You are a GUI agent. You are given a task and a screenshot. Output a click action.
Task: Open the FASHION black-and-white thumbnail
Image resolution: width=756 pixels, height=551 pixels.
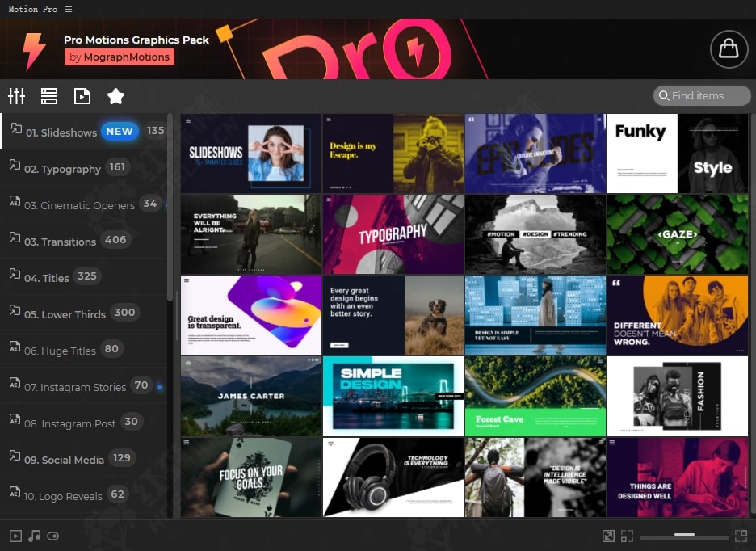coord(678,396)
